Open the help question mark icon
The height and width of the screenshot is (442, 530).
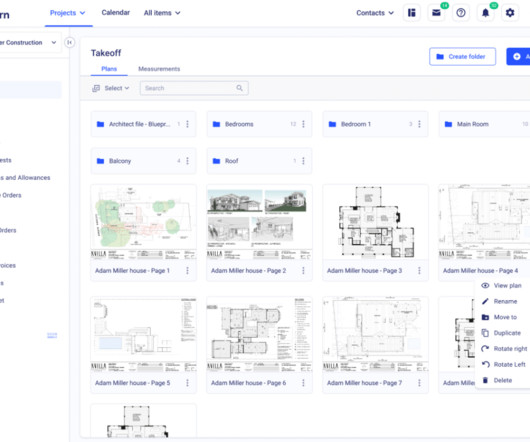(461, 13)
